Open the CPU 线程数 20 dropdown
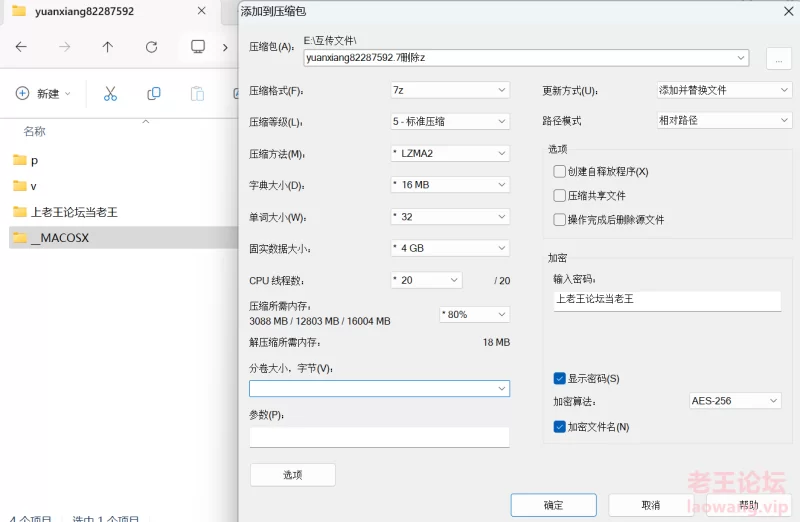 coord(427,280)
